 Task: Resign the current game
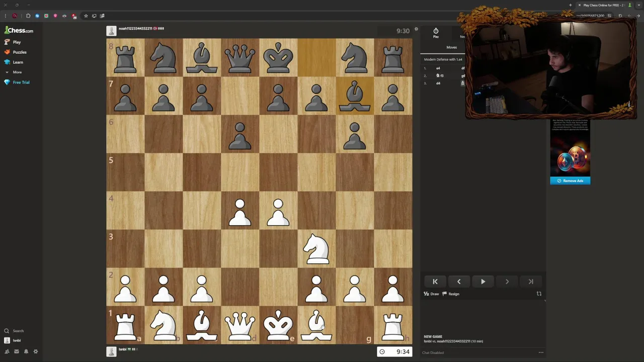pos(451,294)
